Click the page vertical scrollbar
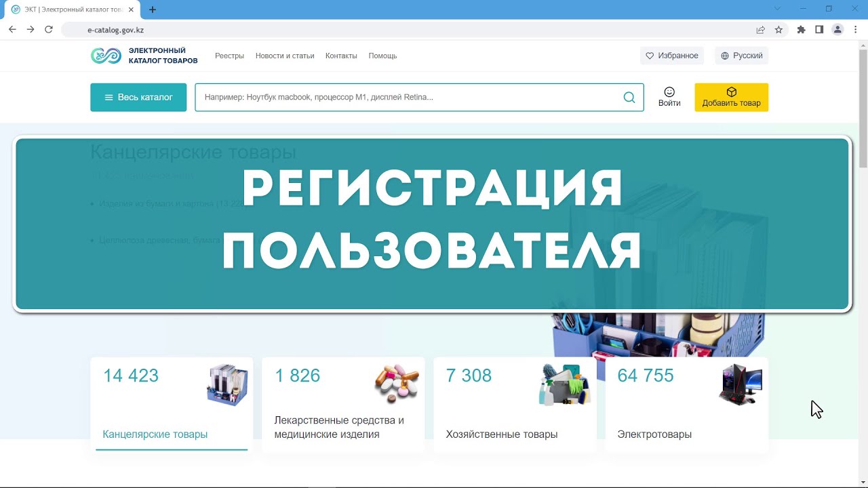The image size is (868, 488). click(x=863, y=108)
